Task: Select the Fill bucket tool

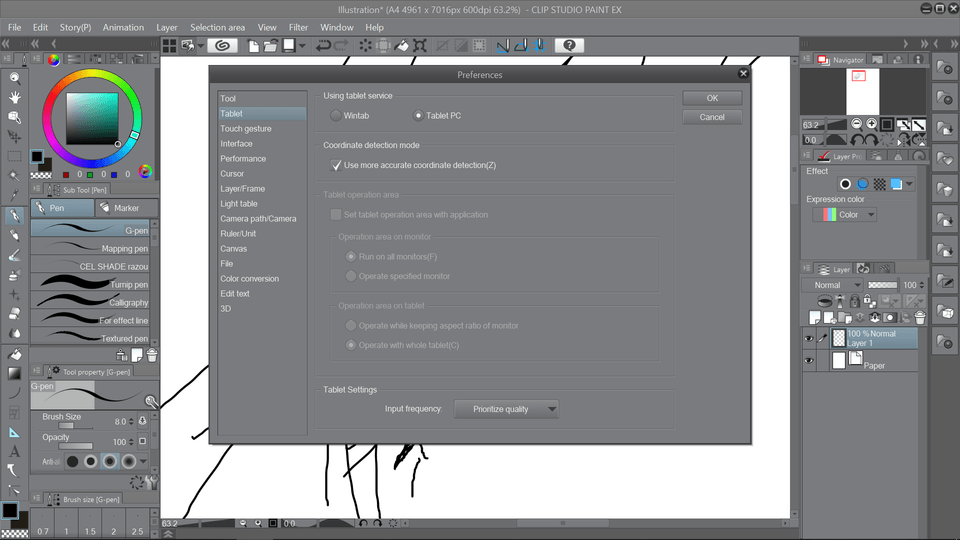Action: point(14,354)
